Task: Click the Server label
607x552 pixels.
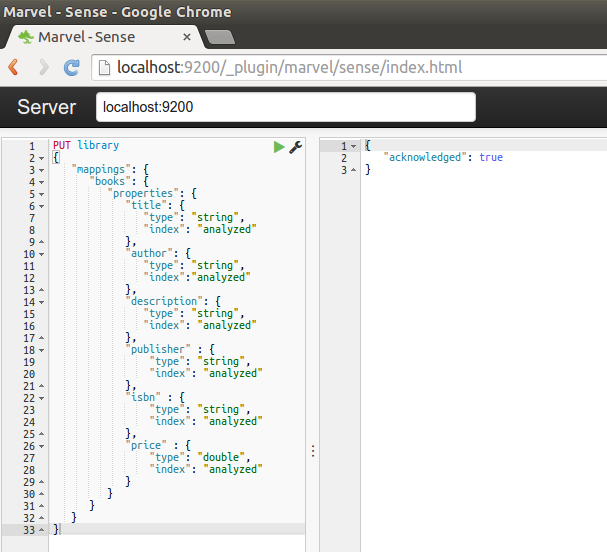Action: [x=46, y=107]
